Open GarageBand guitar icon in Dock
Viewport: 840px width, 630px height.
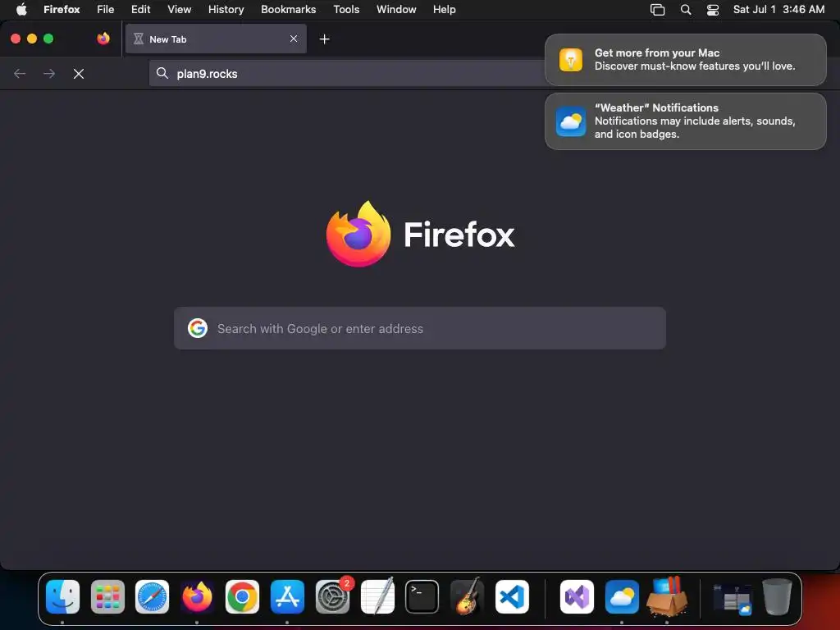pos(467,596)
